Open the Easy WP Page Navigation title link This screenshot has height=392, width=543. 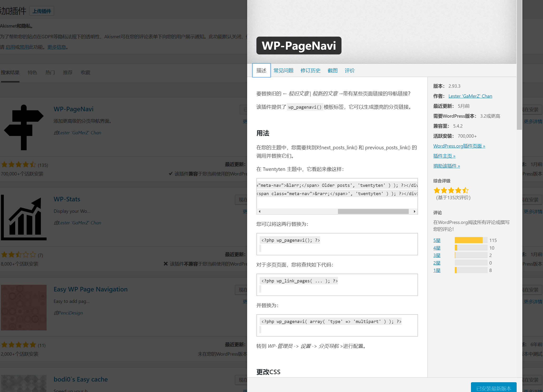point(91,289)
